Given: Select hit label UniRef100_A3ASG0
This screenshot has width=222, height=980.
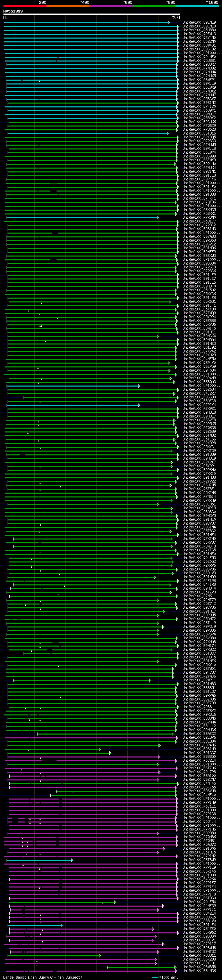Looking at the screenshot, I should tap(199, 512).
